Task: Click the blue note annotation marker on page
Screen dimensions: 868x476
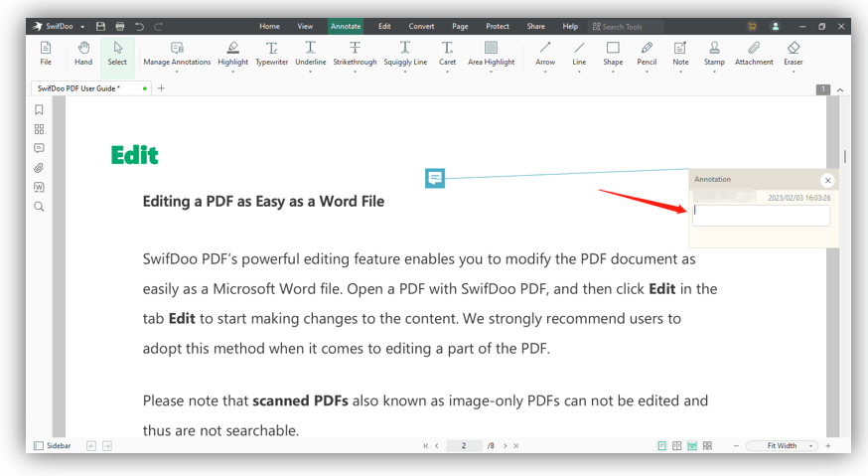Action: point(435,178)
